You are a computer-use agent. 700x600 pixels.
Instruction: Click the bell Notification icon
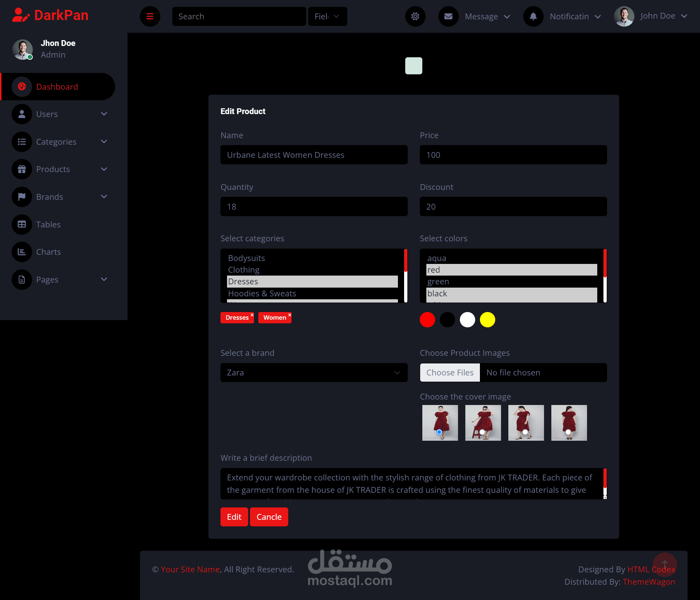(533, 16)
